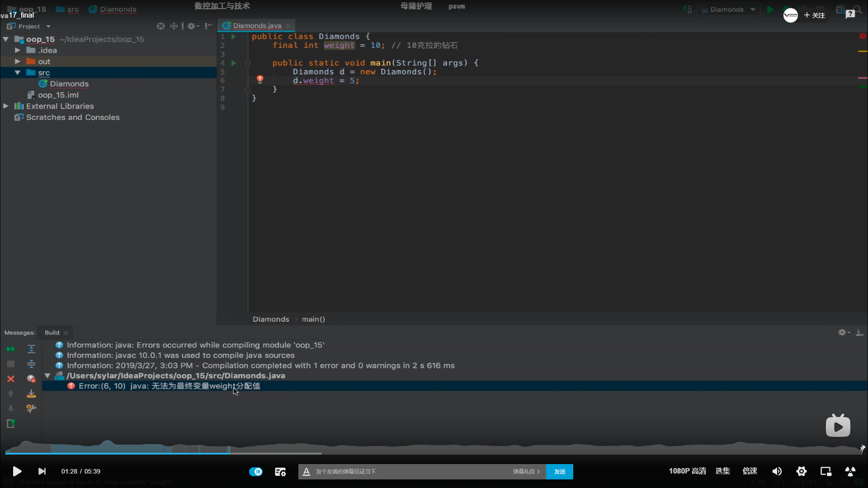Viewport: 868px width, 488px height.
Task: Click the blue 发送 send button
Action: click(x=560, y=472)
